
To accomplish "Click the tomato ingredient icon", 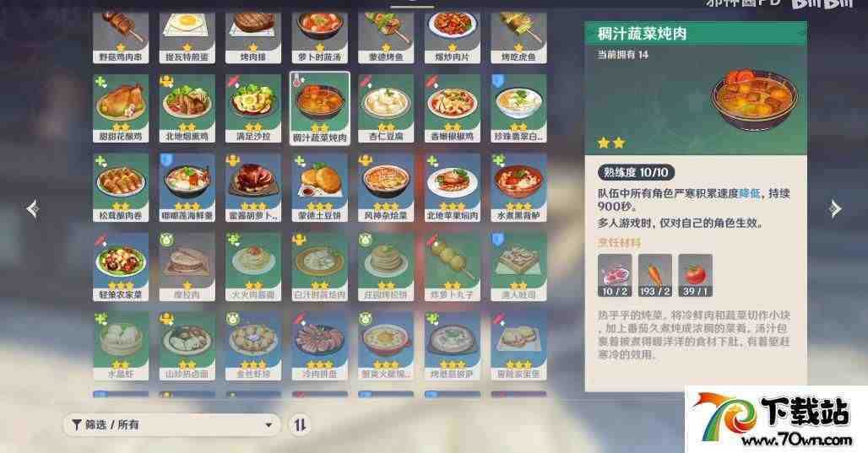I will point(695,275).
